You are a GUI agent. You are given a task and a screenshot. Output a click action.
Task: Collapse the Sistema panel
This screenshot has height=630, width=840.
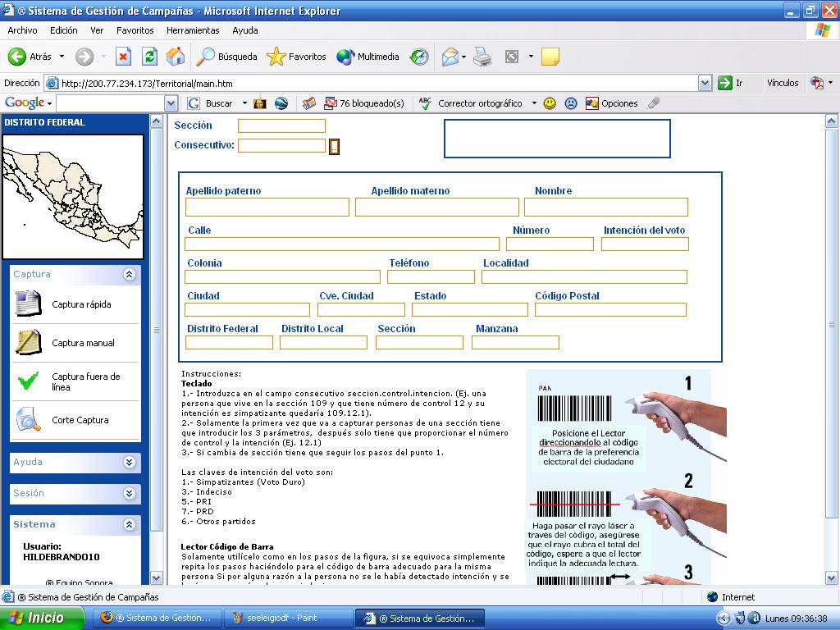click(129, 524)
